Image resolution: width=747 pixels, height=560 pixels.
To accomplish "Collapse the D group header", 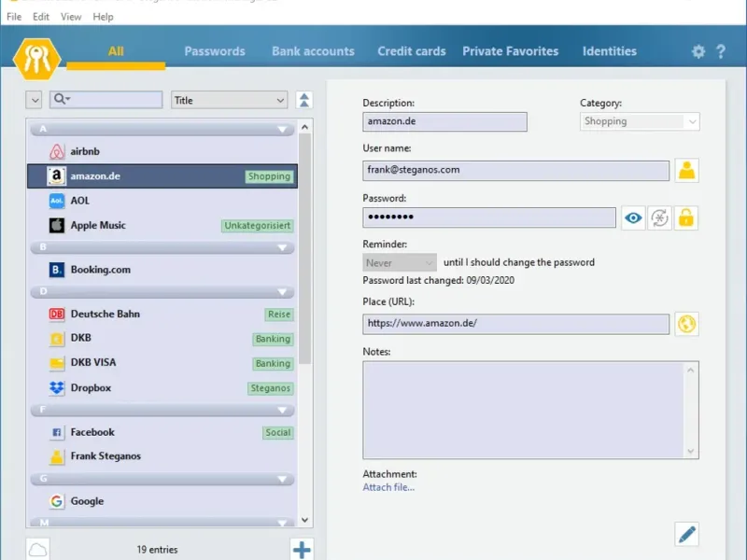I will (x=162, y=291).
